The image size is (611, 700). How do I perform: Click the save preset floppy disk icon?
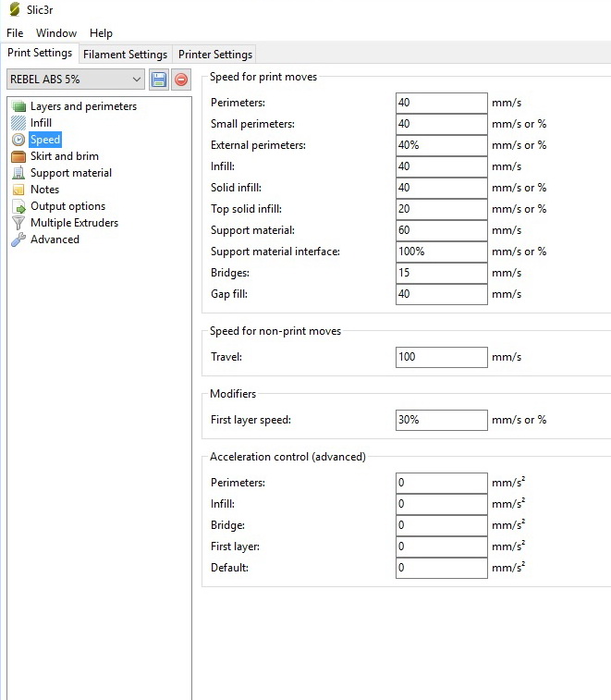pyautogui.click(x=159, y=80)
